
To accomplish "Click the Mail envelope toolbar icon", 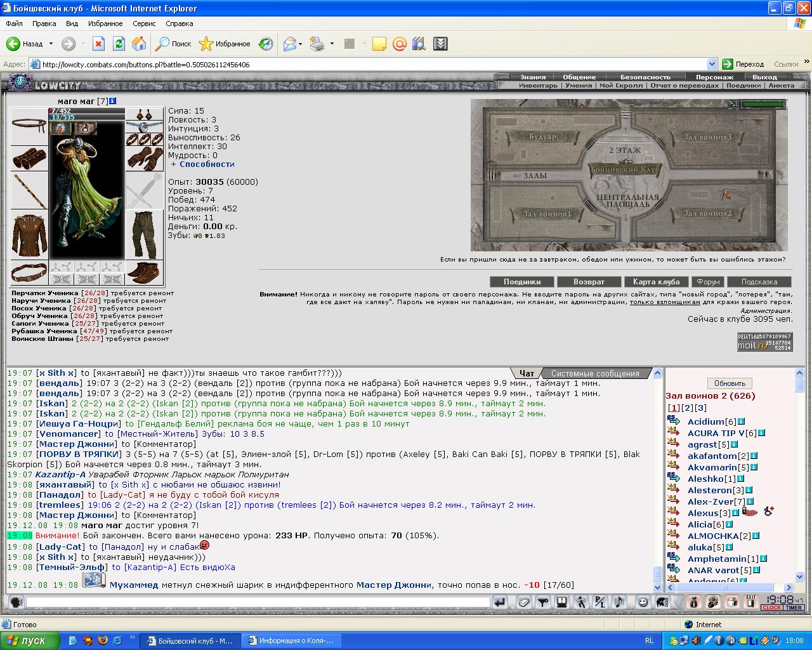I will pyautogui.click(x=290, y=44).
